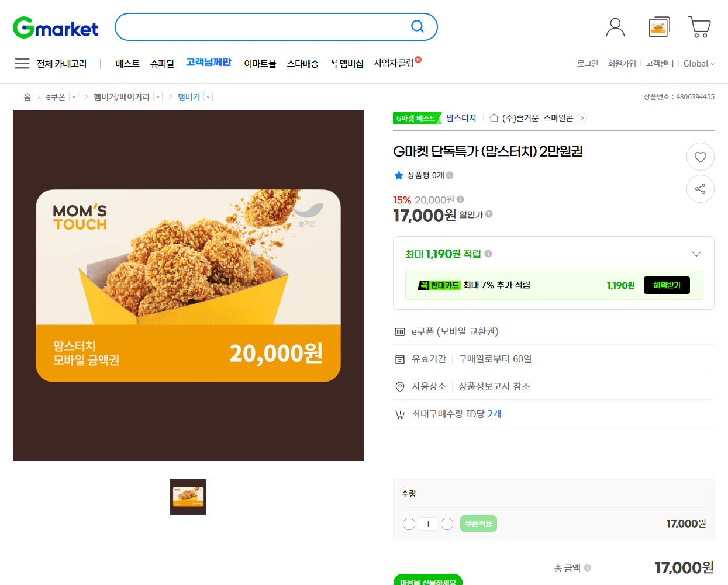Image resolution: width=728 pixels, height=585 pixels.
Task: Click info icon next to 할인가
Action: coord(489,214)
